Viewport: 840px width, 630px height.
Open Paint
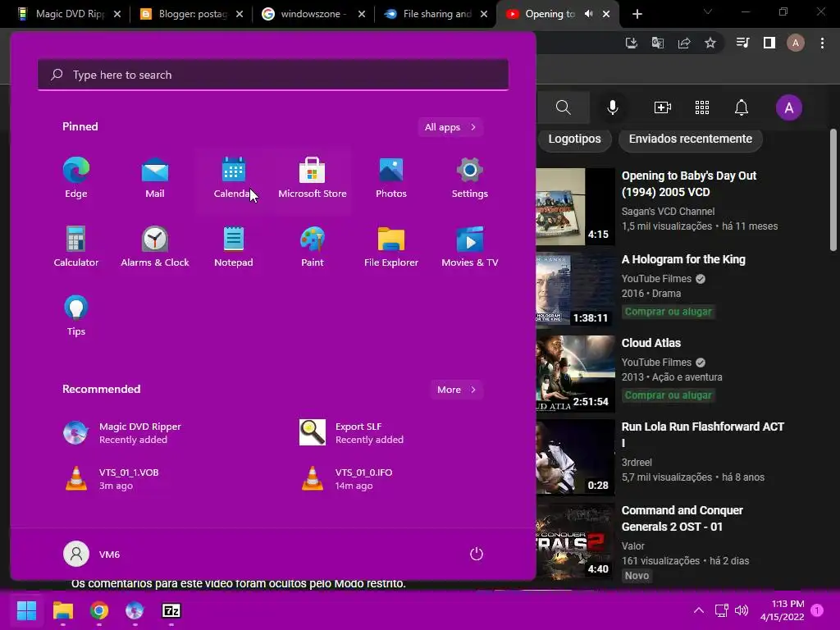point(313,247)
